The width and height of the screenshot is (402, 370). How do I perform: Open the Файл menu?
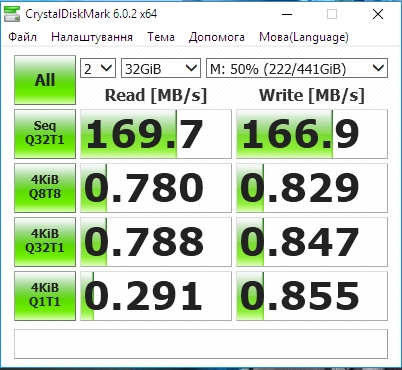(x=22, y=37)
